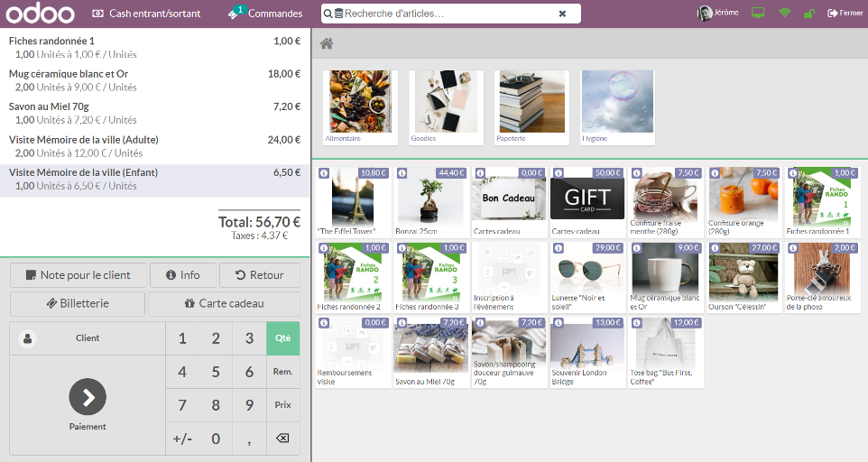Screen dimensions: 868x462
Task: Show info icon on GIFT card product
Action: 558,173
